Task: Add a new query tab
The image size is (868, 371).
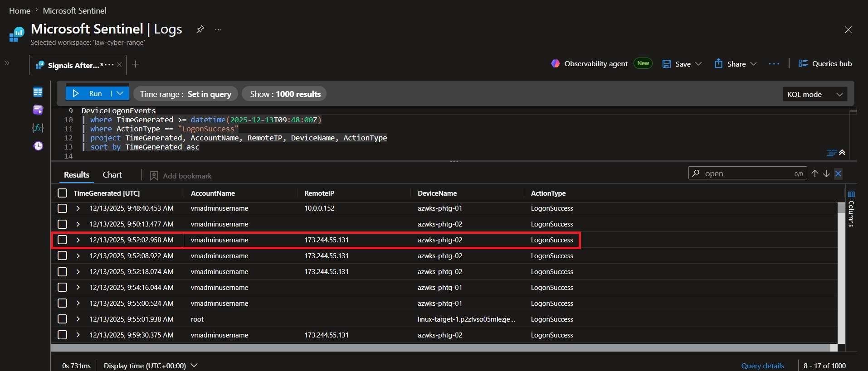Action: pos(135,64)
